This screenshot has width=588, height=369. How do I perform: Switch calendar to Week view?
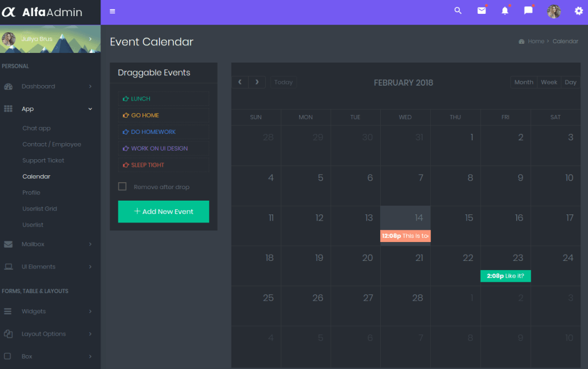548,82
